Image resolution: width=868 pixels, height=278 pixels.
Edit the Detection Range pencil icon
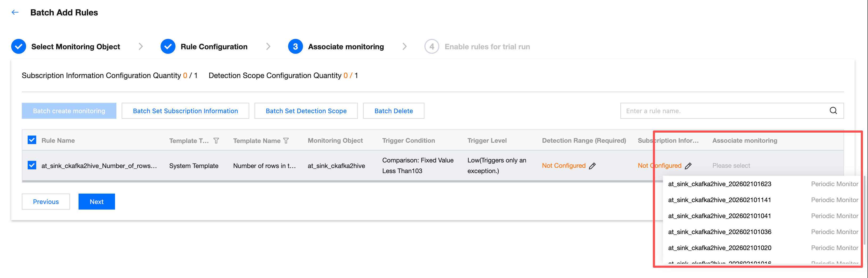point(592,166)
